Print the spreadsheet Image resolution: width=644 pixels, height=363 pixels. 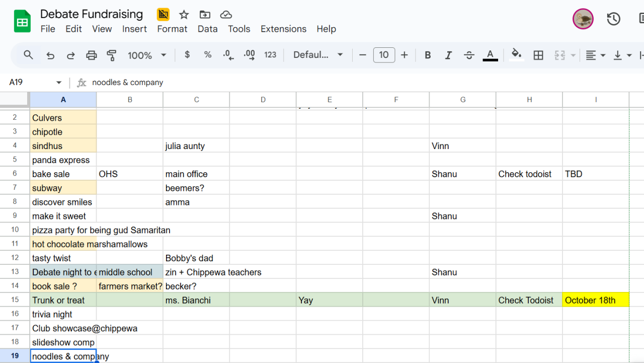91,55
